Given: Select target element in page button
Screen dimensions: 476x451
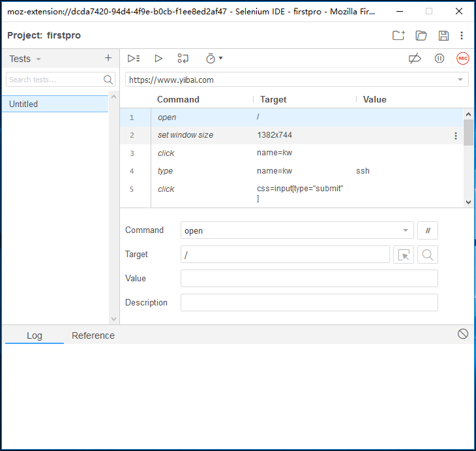Looking at the screenshot, I should point(404,255).
